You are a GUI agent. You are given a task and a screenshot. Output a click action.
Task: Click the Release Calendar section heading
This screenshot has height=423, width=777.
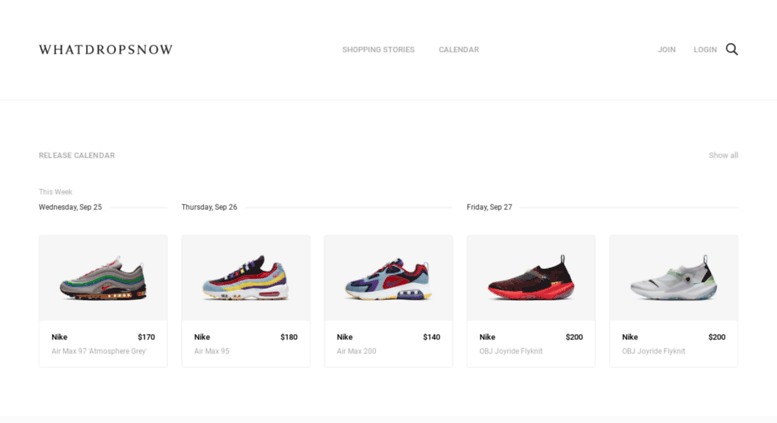77,155
